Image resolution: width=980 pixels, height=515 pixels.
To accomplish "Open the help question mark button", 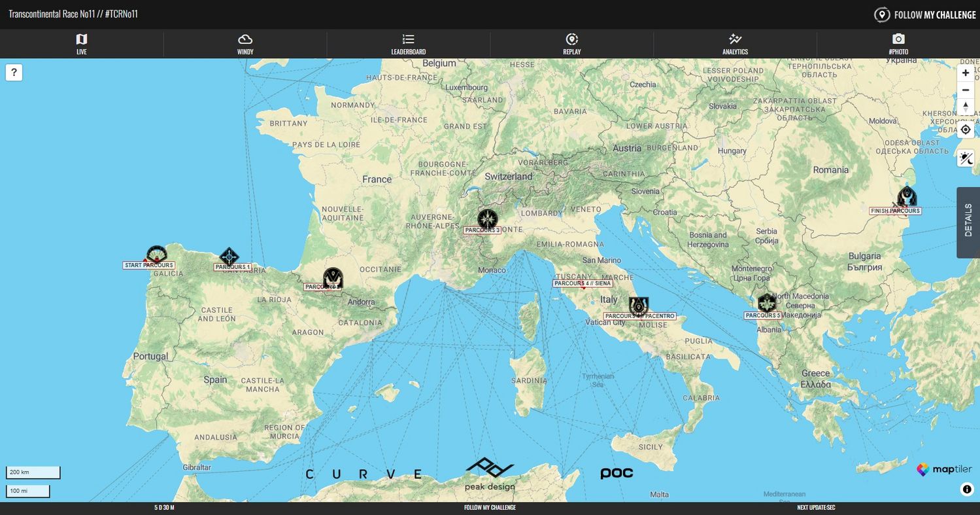I will pyautogui.click(x=14, y=73).
